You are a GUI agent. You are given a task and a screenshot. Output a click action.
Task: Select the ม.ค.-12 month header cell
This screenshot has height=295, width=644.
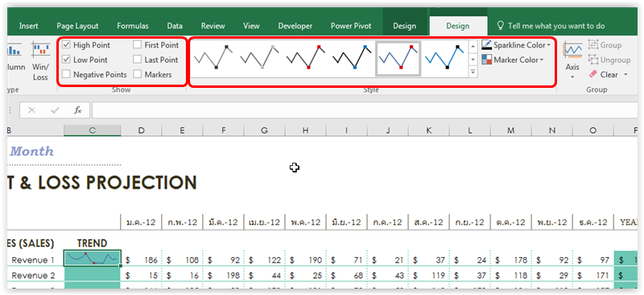(142, 222)
